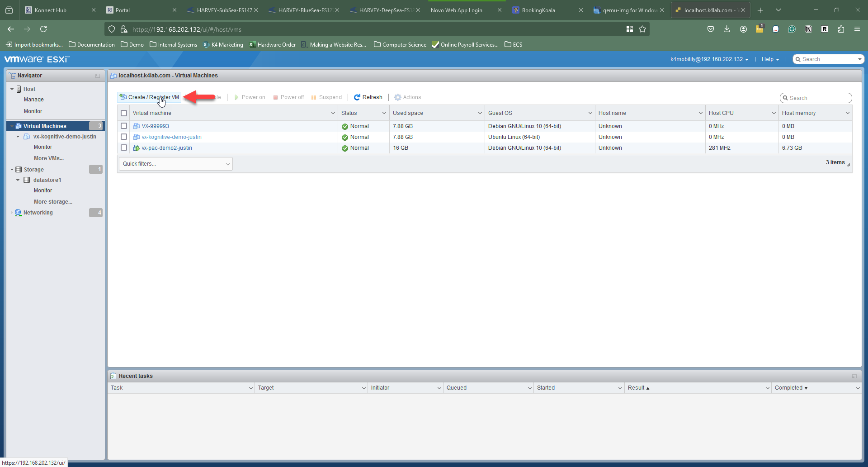Screen dimensions: 868x467
Task: Click Create / Register VM button
Action: coord(150,97)
